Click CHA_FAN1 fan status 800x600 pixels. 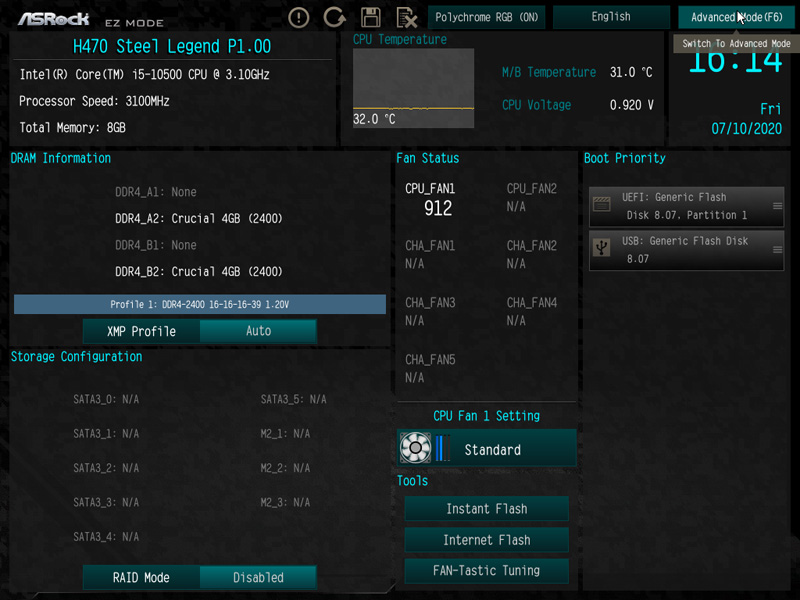(x=430, y=255)
